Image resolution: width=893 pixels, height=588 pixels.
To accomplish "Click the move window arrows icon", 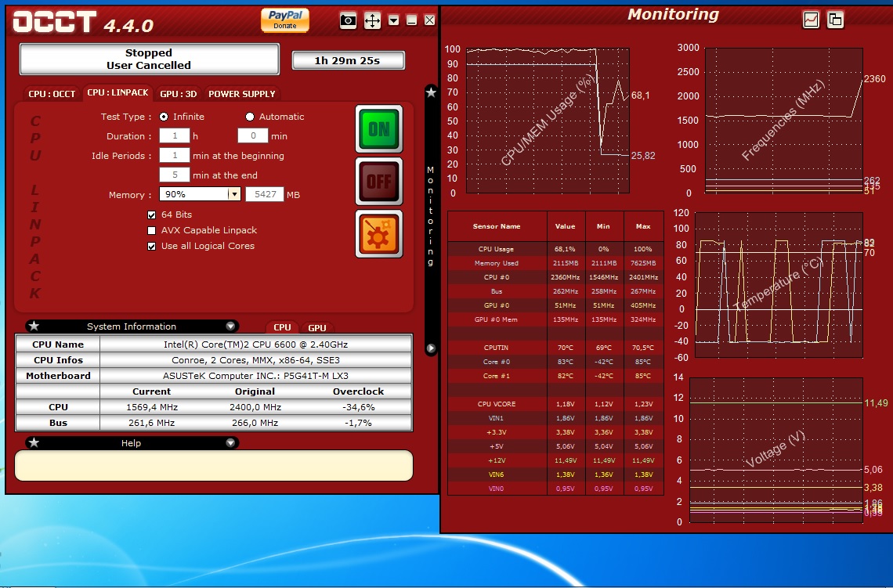I will pyautogui.click(x=372, y=21).
